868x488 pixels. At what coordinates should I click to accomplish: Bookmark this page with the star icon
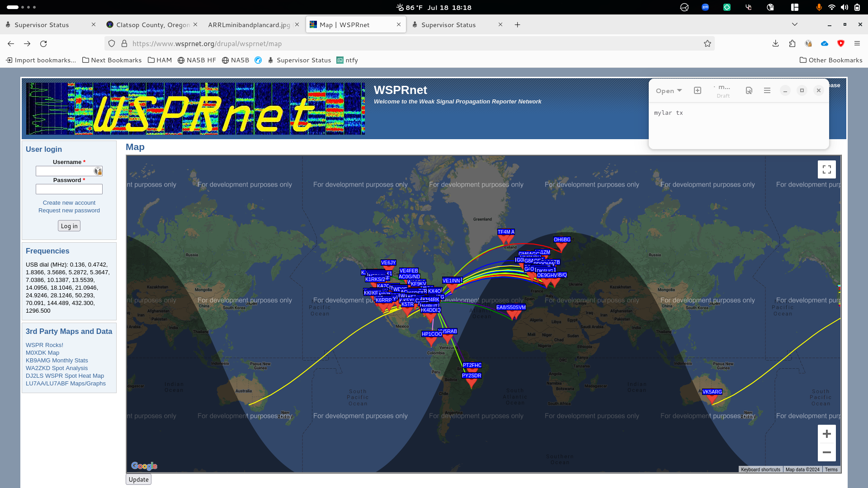[708, 43]
